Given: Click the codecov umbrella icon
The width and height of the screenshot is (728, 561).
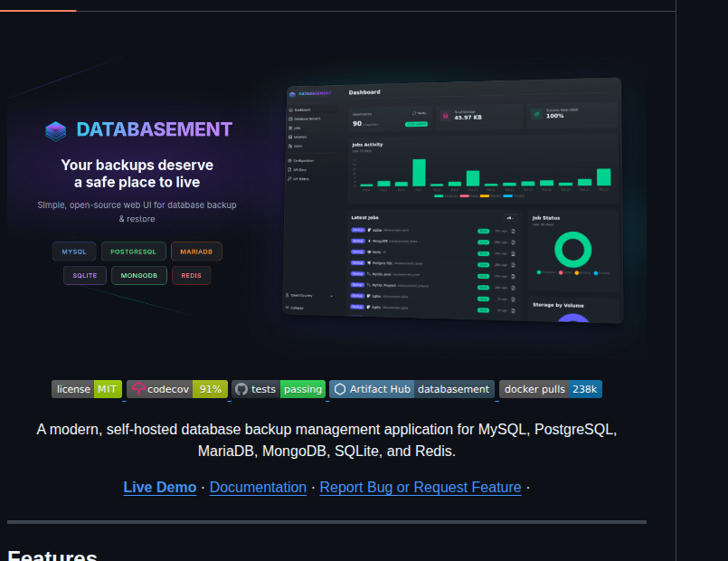Looking at the screenshot, I should [x=138, y=389].
